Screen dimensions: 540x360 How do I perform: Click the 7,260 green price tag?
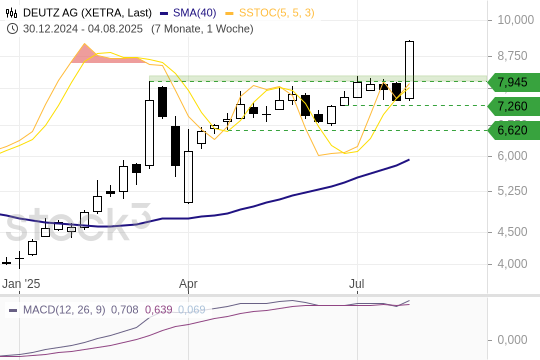[514, 106]
